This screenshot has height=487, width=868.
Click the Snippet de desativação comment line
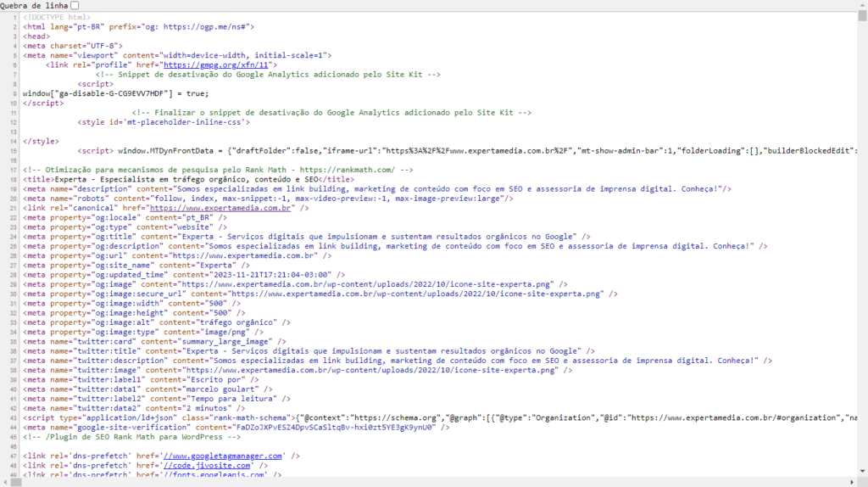(x=268, y=75)
